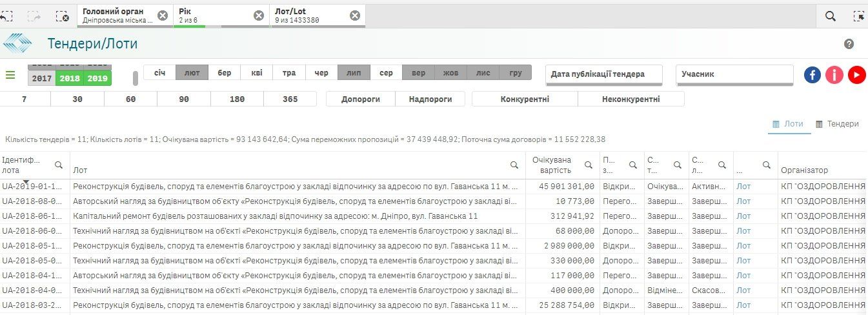
Task: Toggle the Конкурентні filter
Action: click(525, 99)
